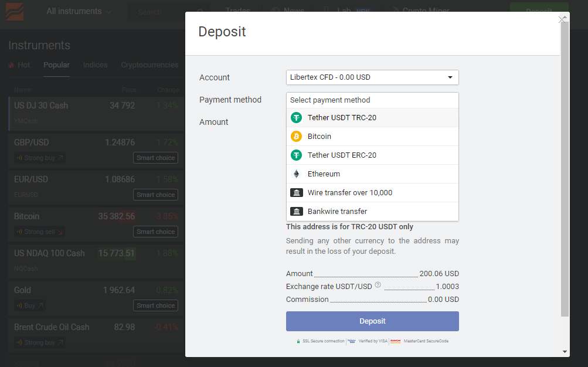
Task: Click Smart choice button for Gold
Action: click(x=155, y=305)
